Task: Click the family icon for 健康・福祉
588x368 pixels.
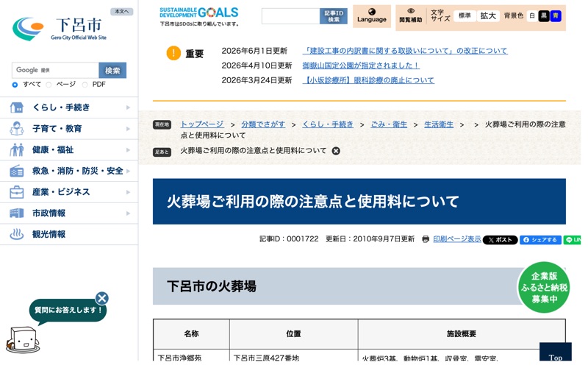Action: point(16,150)
